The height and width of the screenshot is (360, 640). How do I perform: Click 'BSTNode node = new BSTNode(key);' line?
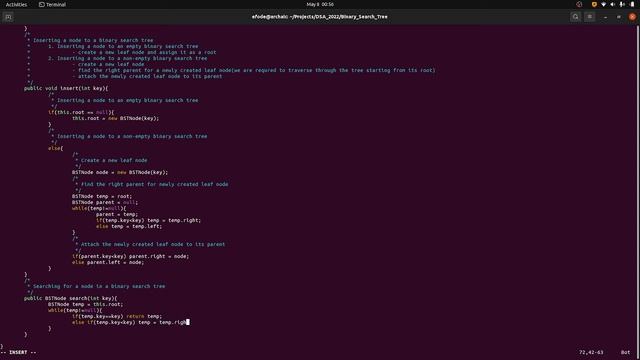(x=120, y=172)
